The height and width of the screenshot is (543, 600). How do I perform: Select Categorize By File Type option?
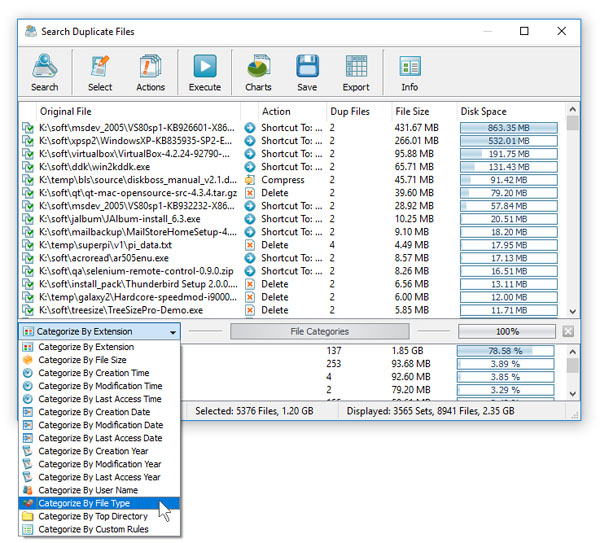[x=99, y=503]
